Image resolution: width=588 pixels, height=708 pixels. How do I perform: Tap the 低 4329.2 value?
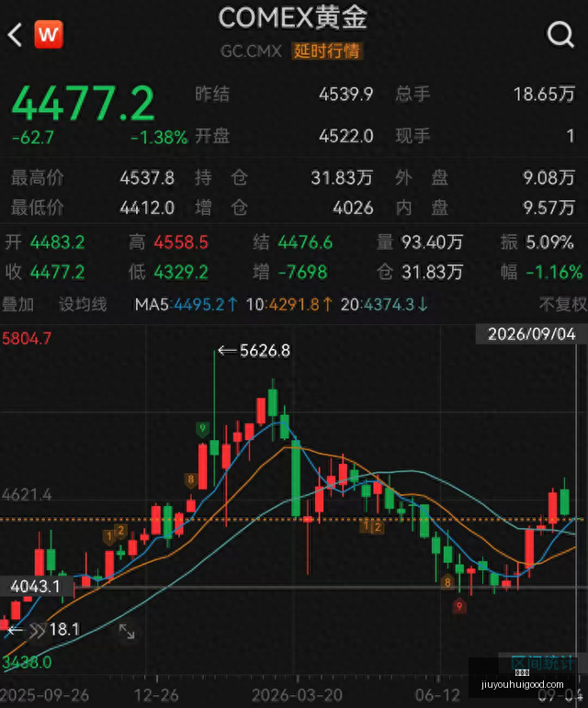coord(181,273)
